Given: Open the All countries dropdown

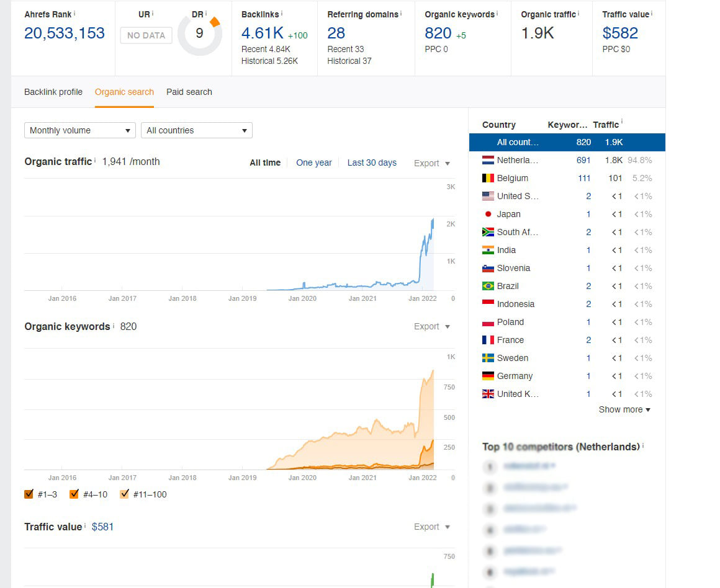Looking at the screenshot, I should click(x=196, y=130).
